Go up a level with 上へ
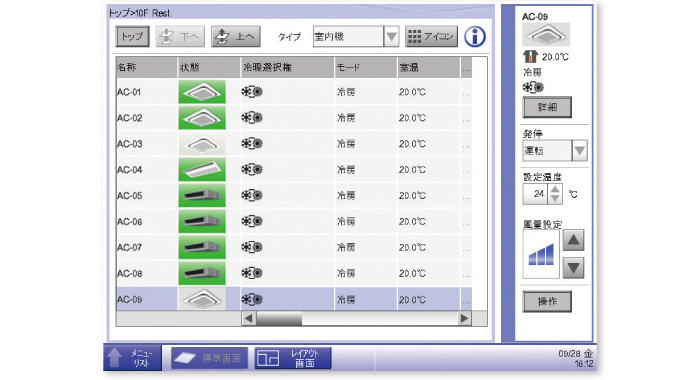Screen dimensions: 690x380 coord(236,37)
